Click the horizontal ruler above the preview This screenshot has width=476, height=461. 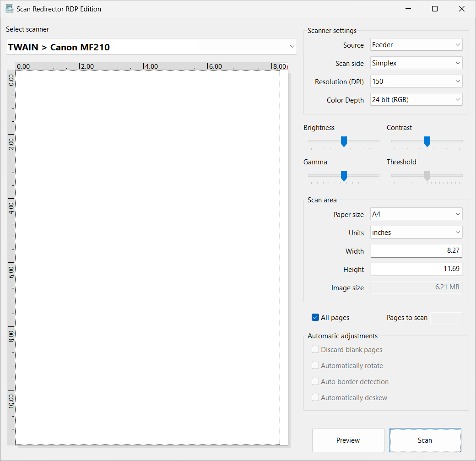(151, 66)
